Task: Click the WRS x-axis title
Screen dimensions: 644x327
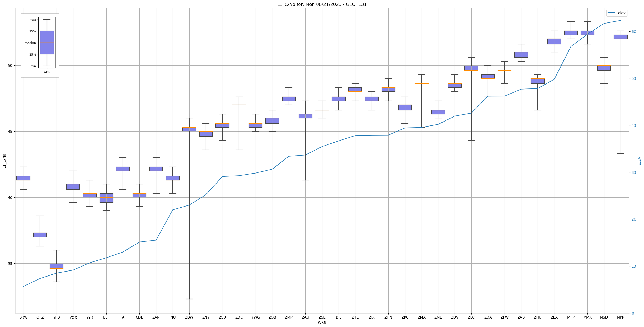Action: coord(322,323)
